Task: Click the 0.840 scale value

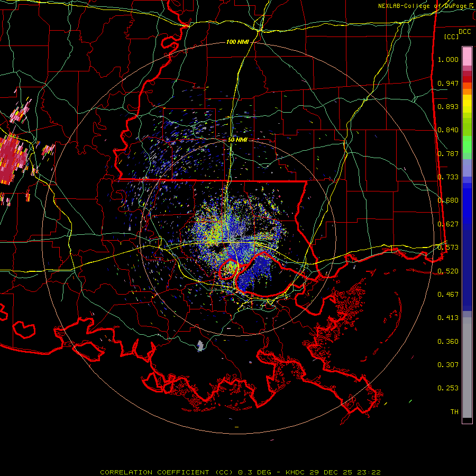Action: (x=448, y=130)
